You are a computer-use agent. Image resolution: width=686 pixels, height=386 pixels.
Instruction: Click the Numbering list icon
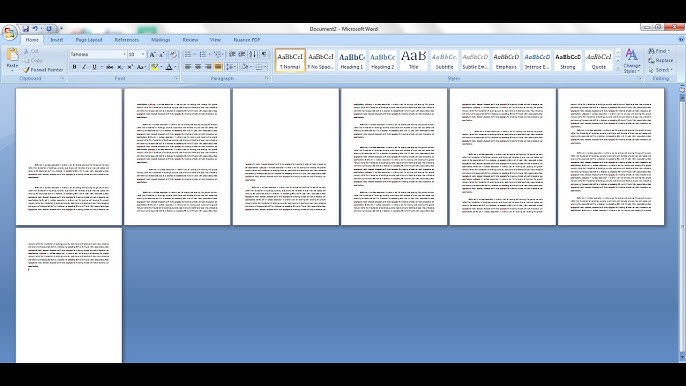click(x=203, y=54)
